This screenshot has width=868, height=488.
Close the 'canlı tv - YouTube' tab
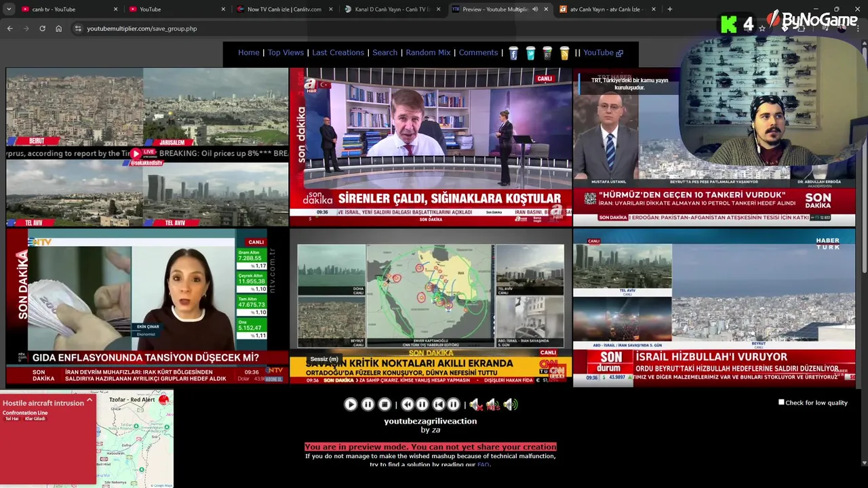115,9
